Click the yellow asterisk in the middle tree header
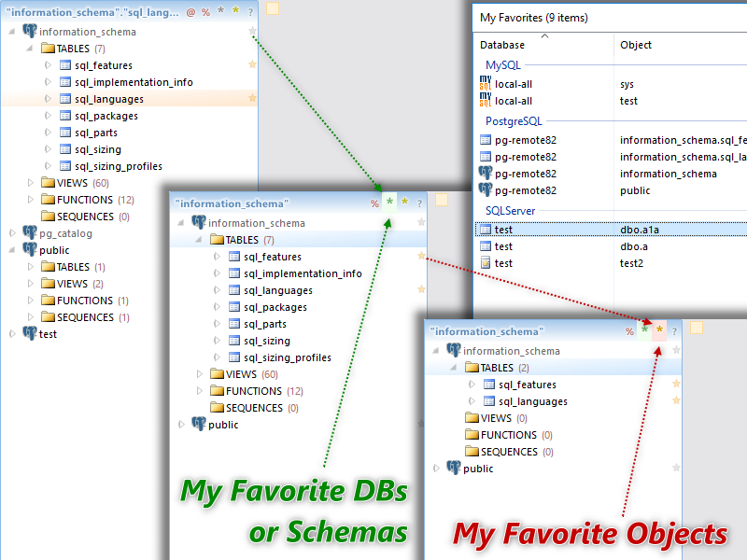Viewport: 747px width, 560px height. click(405, 202)
